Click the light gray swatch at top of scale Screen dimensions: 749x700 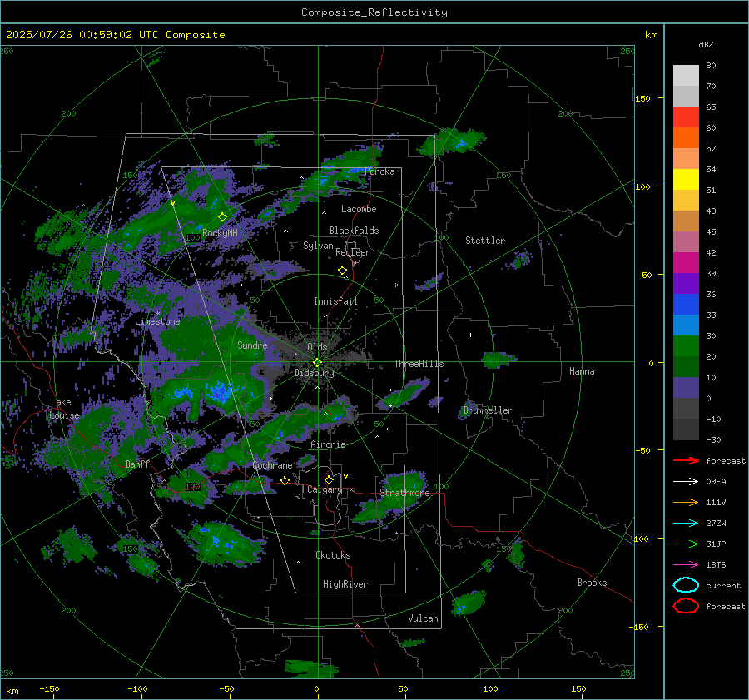[x=686, y=76]
